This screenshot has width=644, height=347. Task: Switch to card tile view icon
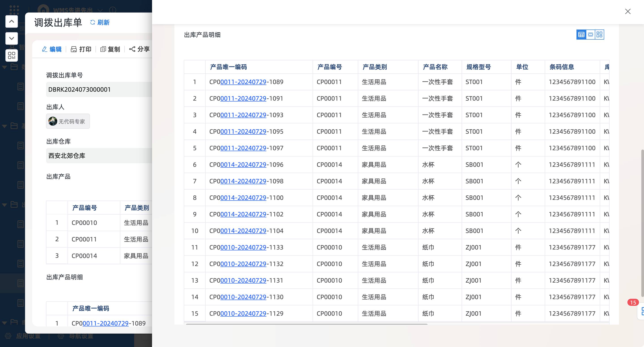pyautogui.click(x=599, y=35)
